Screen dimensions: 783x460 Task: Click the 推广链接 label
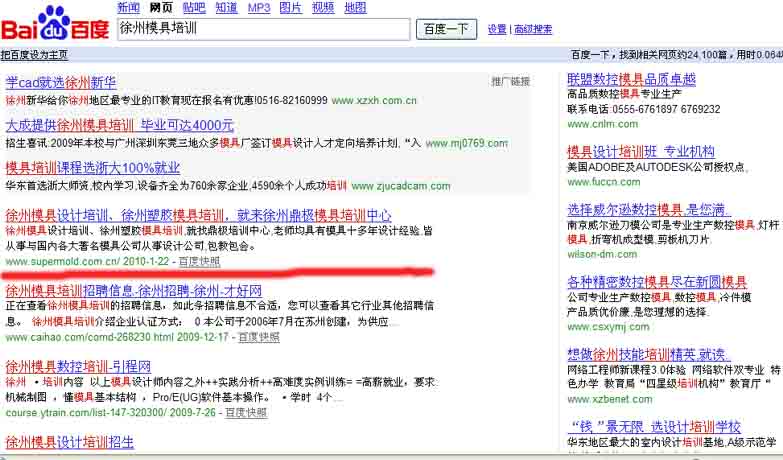point(510,81)
